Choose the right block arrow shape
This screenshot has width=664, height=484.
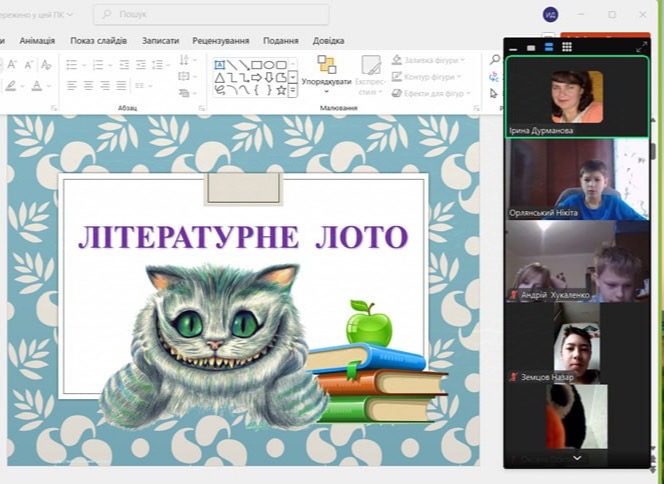click(257, 77)
